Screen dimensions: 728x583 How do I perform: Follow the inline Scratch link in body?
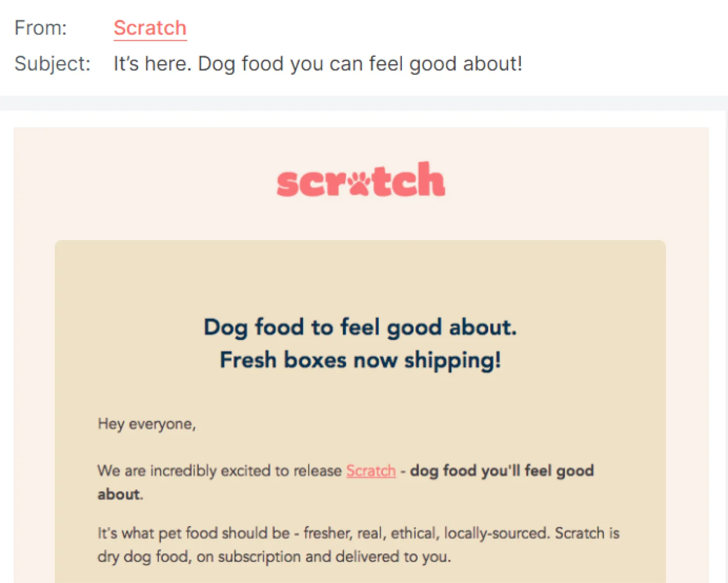pyautogui.click(x=371, y=471)
